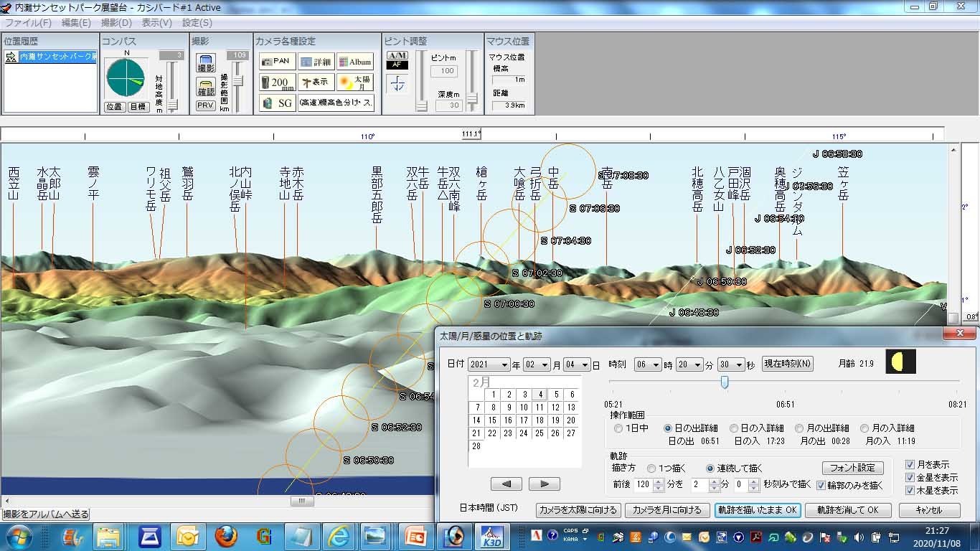Open the 詳細 detail settings button

[316, 62]
